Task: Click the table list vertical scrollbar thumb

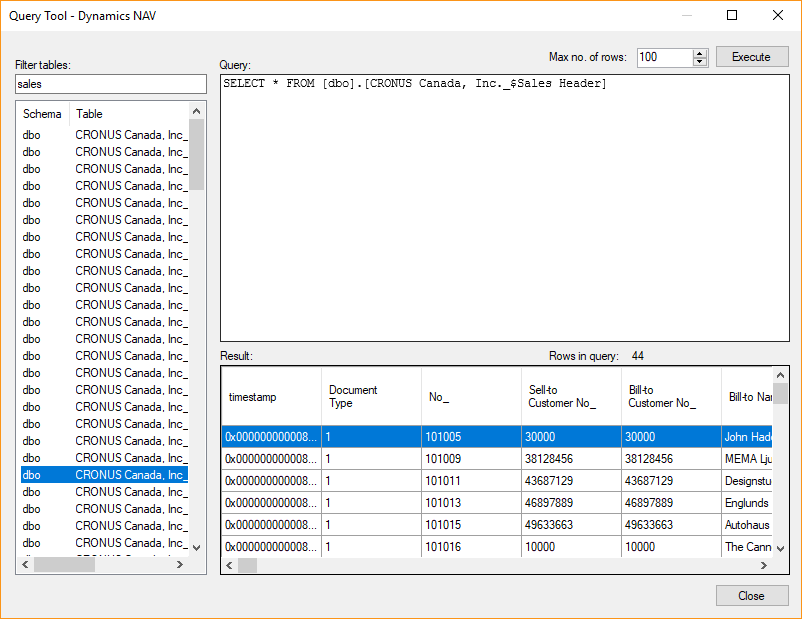Action: point(196,154)
